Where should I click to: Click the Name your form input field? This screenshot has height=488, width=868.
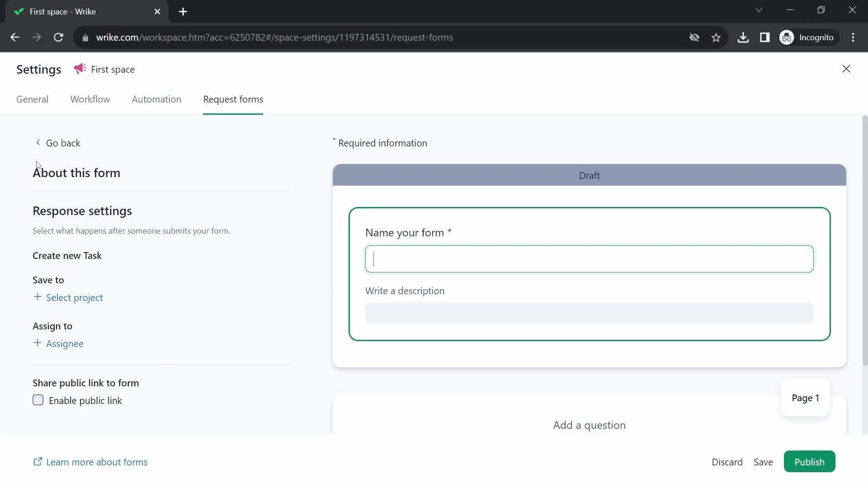point(589,259)
